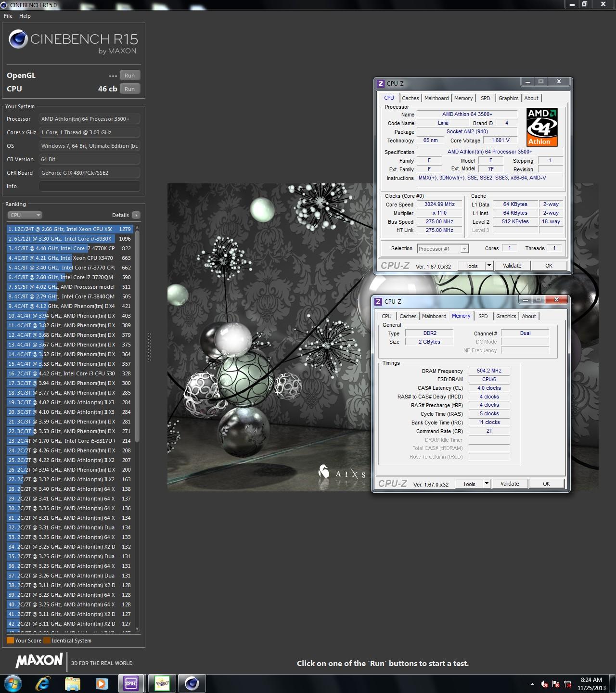Click the AMD Athlon 64 logo in CPU-Z
This screenshot has width=616, height=693.
pyautogui.click(x=542, y=127)
